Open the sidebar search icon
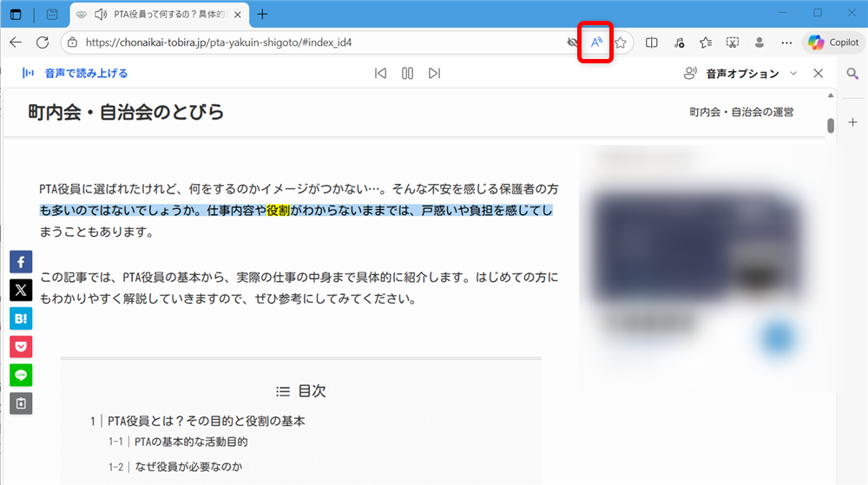Screen dimensions: 868x485 [852, 74]
